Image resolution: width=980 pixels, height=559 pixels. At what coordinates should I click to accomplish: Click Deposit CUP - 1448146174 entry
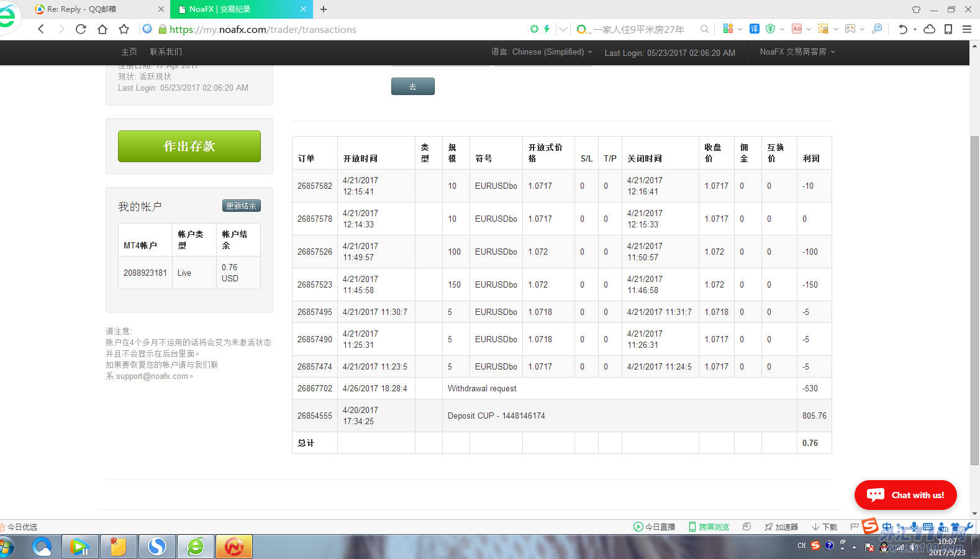(x=496, y=416)
